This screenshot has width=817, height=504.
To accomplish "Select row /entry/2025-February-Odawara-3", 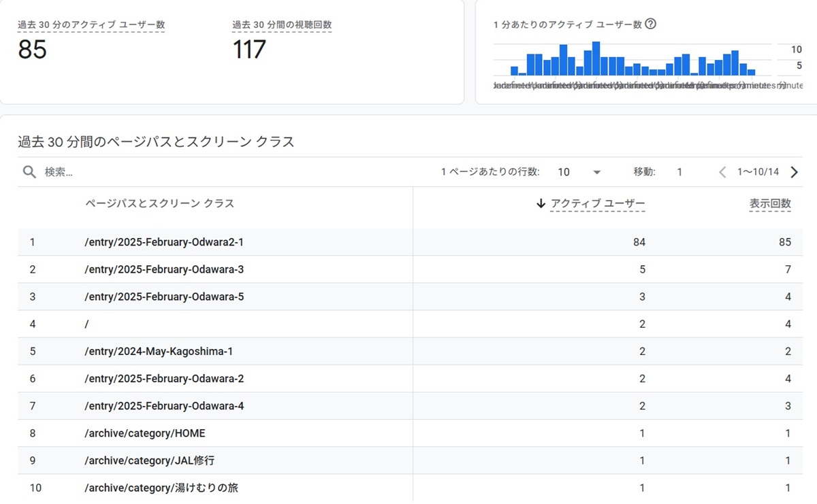I will (x=410, y=269).
